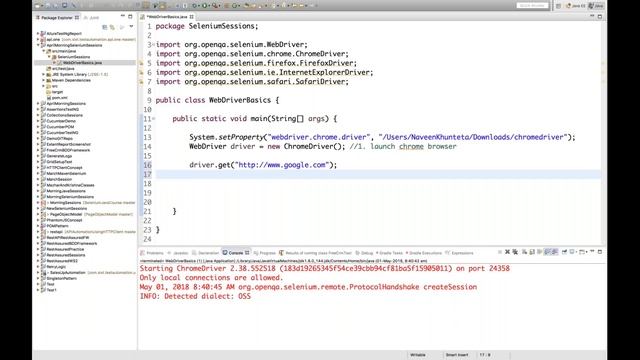Maximize the Console panel
Screen dimensions: 640x360
pyautogui.click(x=600, y=252)
